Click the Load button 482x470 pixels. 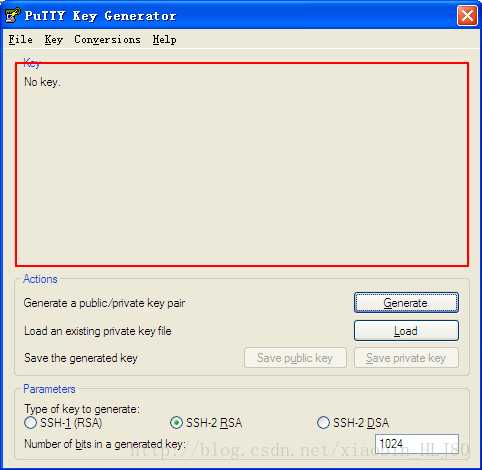point(406,331)
